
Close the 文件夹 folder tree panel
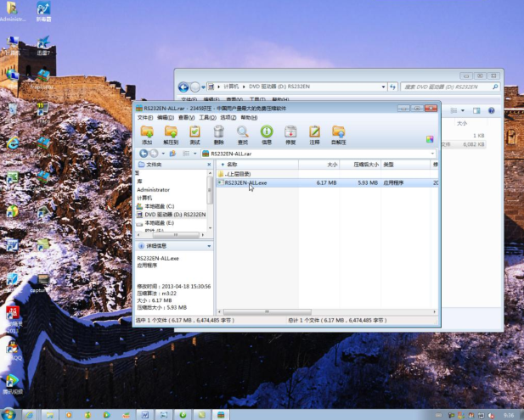pyautogui.click(x=209, y=165)
